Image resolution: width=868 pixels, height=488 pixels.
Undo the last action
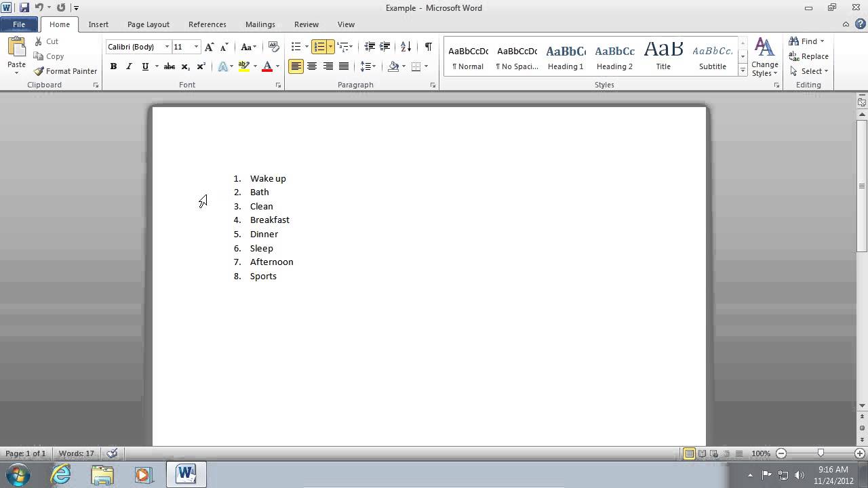39,8
